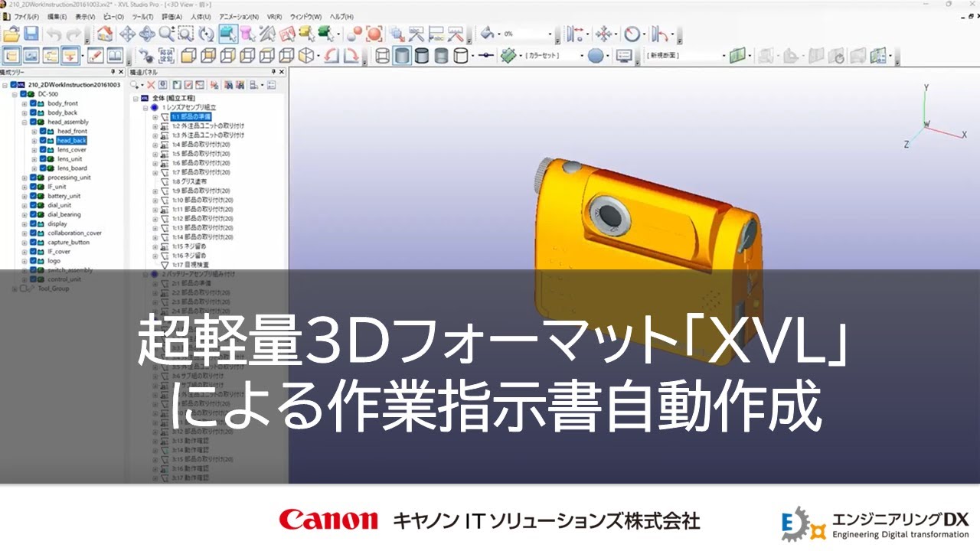Uncheck the body_back visibility checkbox
The width and height of the screenshot is (980, 551).
point(33,112)
